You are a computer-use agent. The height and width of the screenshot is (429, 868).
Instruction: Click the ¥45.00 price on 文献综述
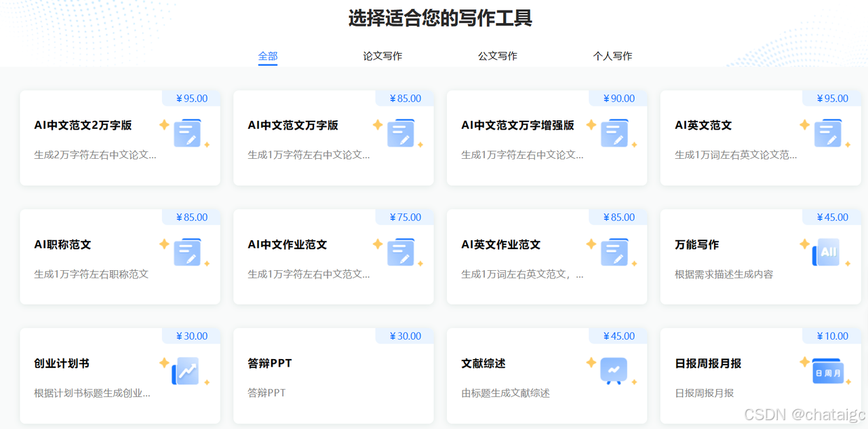619,336
